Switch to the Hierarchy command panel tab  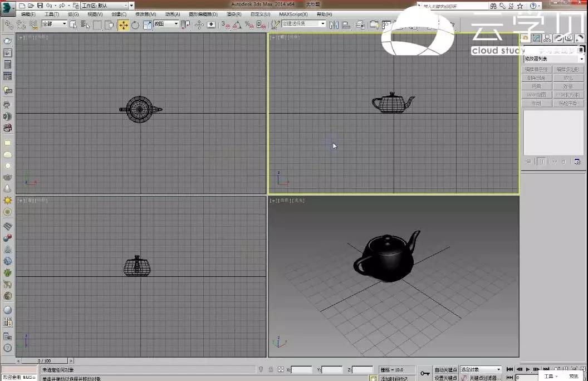[547, 38]
